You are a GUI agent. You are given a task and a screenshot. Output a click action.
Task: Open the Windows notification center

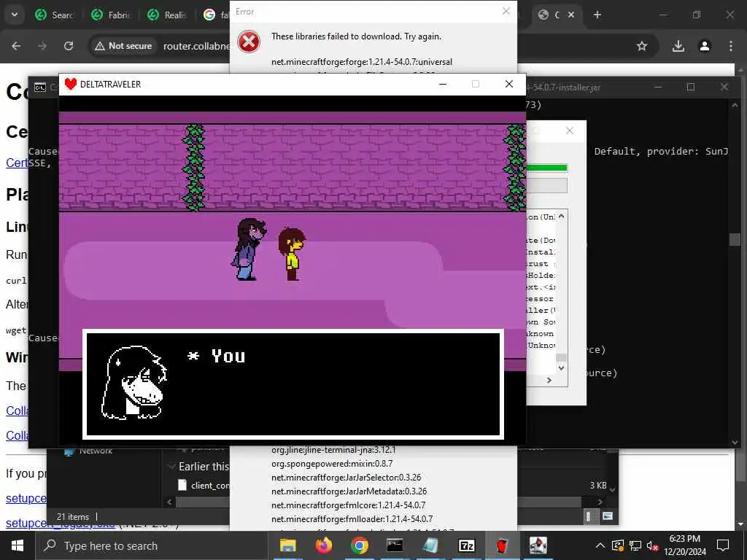723,545
